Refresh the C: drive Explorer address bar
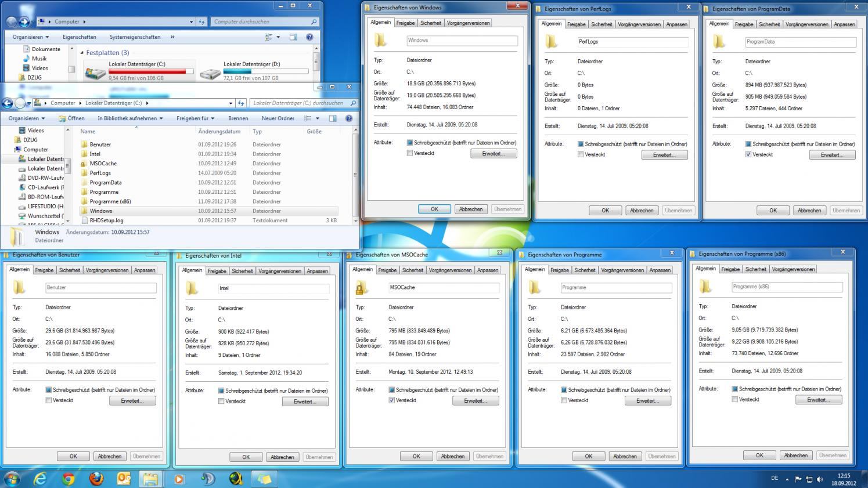 [241, 103]
